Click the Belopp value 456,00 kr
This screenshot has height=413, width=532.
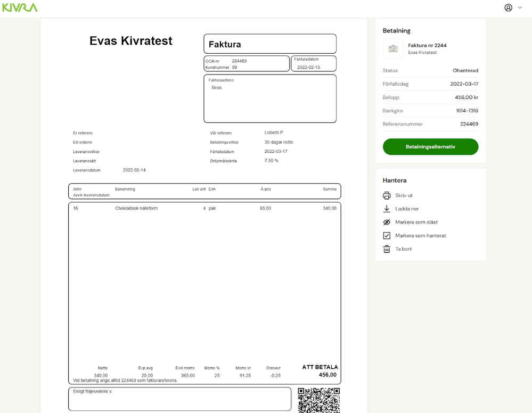[466, 97]
